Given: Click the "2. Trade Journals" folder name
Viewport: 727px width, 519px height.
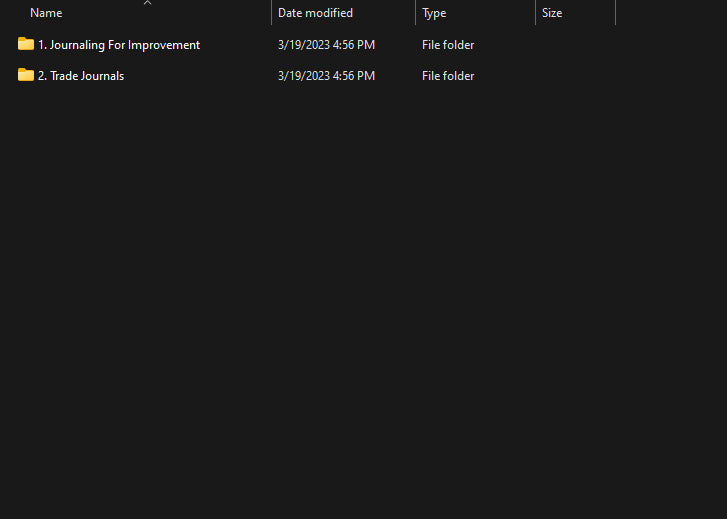Looking at the screenshot, I should 81,76.
